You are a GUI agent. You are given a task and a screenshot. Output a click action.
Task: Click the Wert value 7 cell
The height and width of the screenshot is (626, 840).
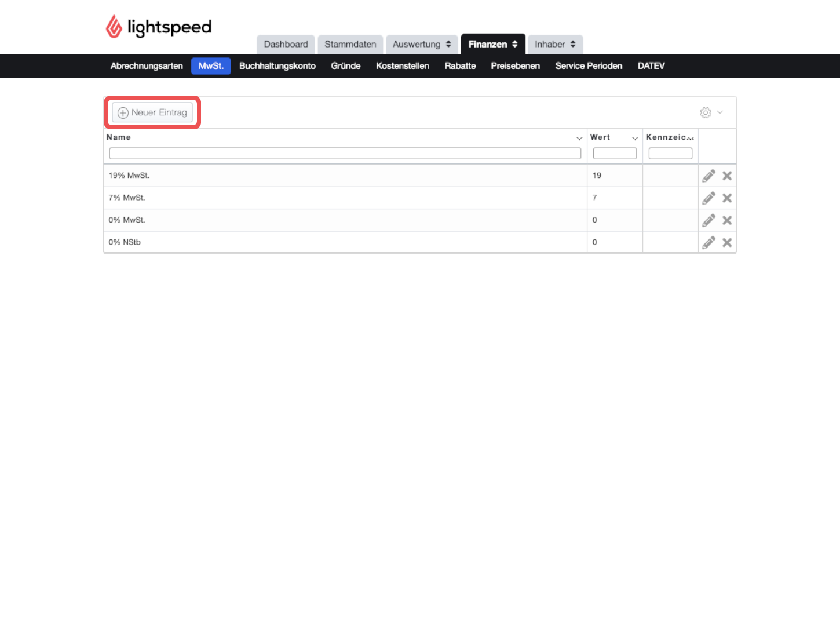[615, 198]
